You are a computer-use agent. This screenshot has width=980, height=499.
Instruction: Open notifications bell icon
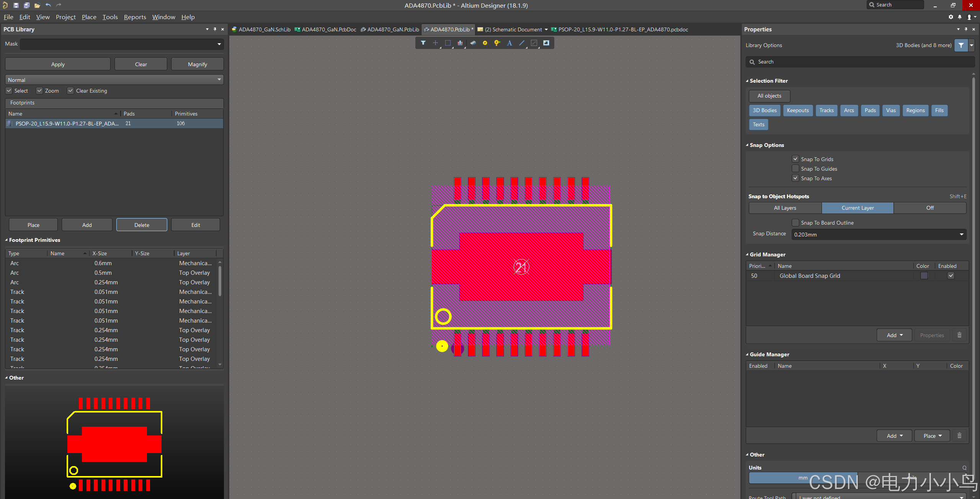coord(960,17)
